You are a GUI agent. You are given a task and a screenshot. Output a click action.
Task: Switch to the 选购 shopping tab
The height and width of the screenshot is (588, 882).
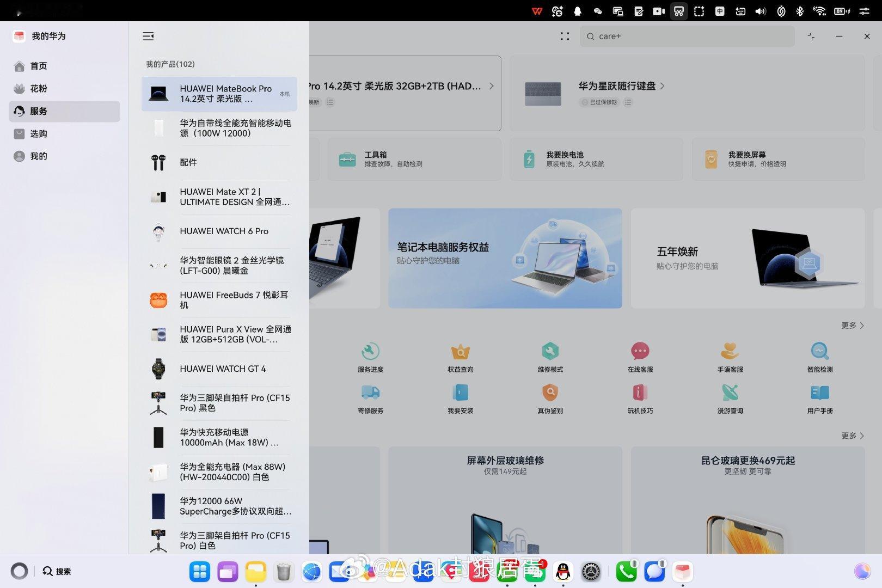(64, 134)
